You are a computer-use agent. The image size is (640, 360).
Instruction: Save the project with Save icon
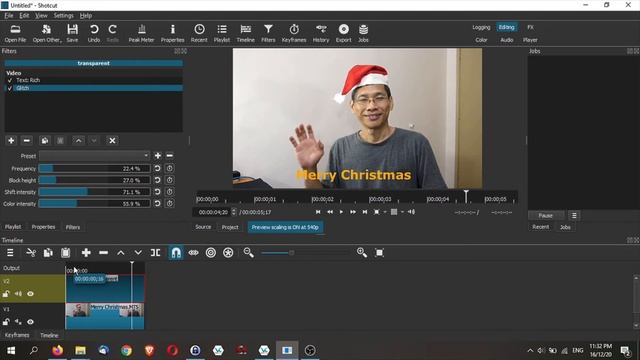[72, 33]
